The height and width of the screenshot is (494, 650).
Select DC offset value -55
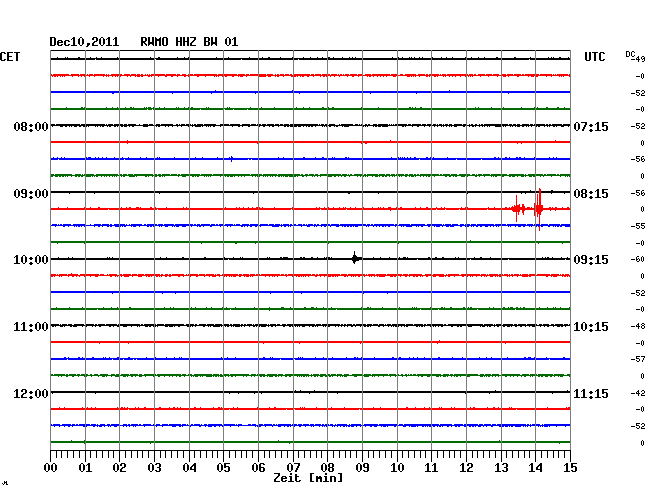(638, 226)
